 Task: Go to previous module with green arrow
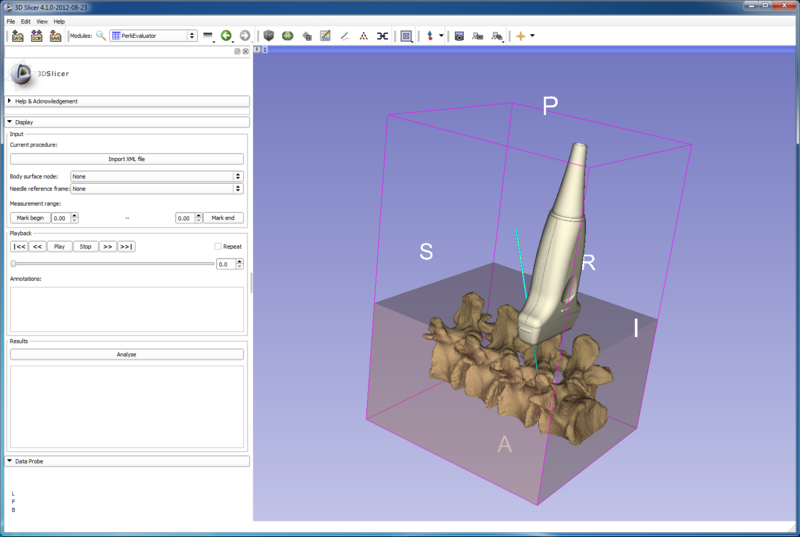(226, 36)
